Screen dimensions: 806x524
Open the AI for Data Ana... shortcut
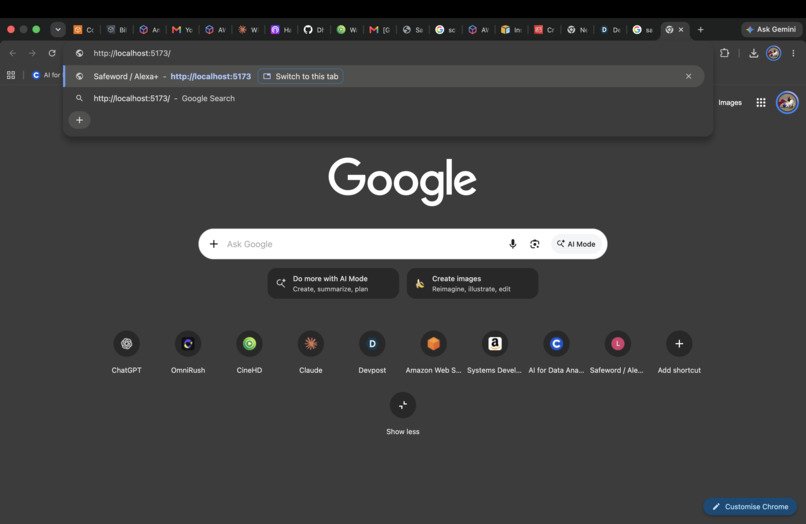tap(556, 352)
